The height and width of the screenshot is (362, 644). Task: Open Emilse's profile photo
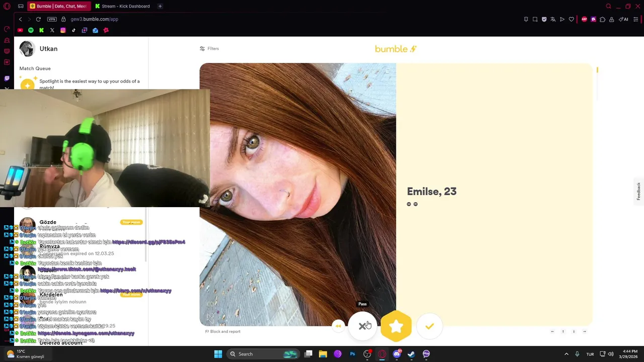click(298, 195)
